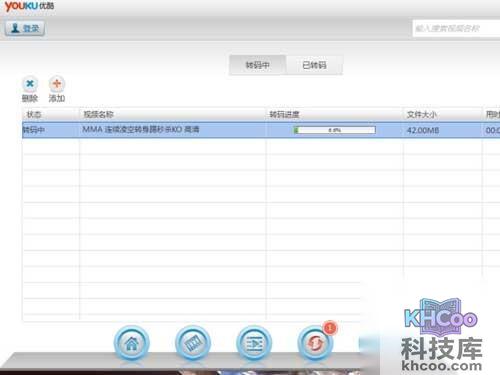Switch to the 已转码 tab
Image resolution: width=500 pixels, height=375 pixels.
point(314,65)
